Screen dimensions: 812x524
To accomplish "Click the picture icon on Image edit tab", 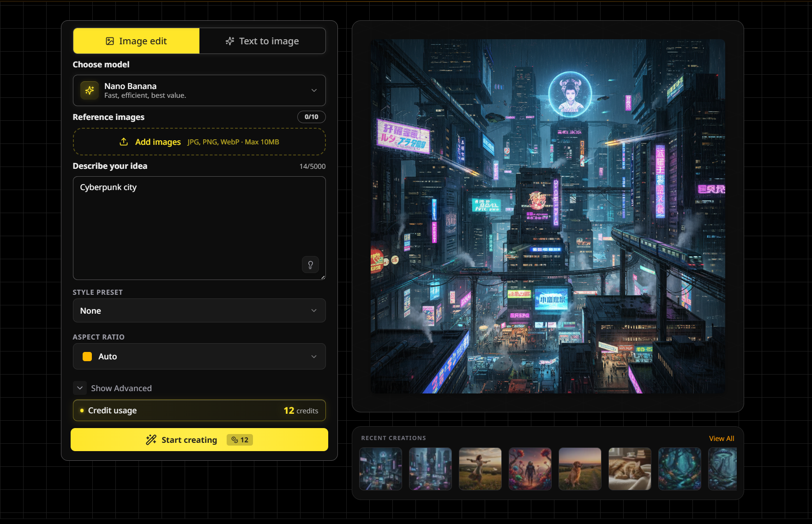I will [109, 41].
